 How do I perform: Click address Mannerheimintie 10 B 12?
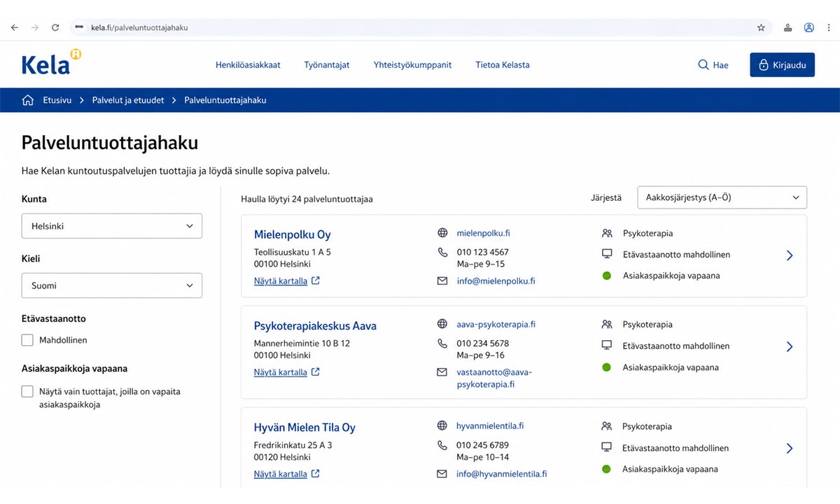pyautogui.click(x=302, y=344)
